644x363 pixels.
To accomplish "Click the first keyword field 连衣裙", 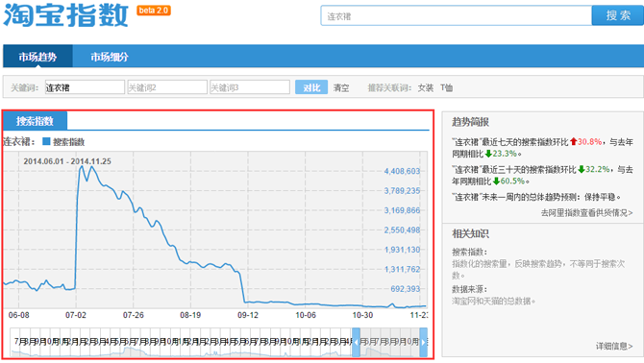I will coord(85,87).
